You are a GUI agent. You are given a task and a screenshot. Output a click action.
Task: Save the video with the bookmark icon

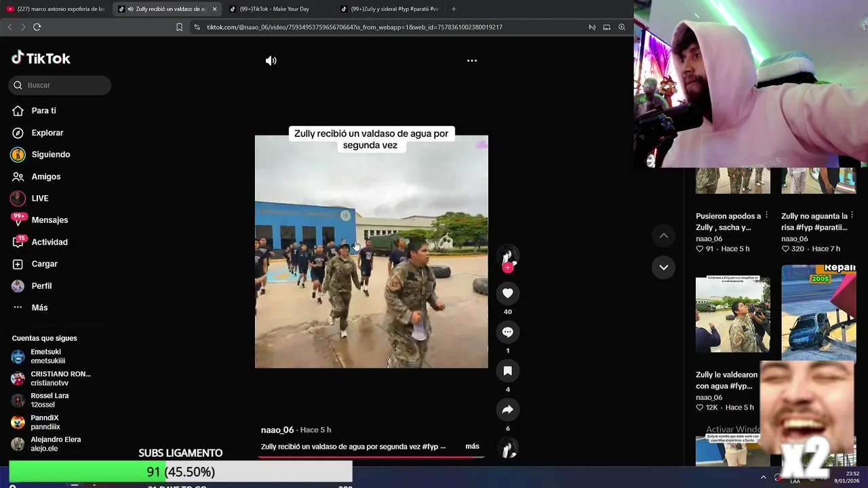coord(507,371)
